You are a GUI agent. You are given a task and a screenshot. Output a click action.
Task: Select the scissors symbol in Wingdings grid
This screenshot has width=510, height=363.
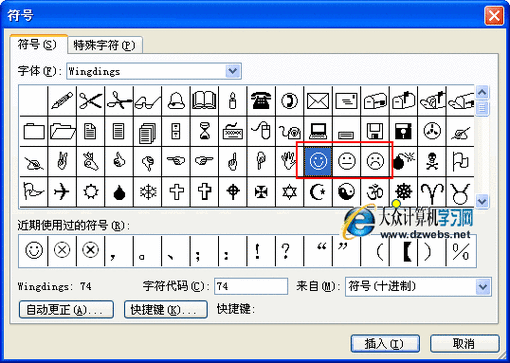90,100
